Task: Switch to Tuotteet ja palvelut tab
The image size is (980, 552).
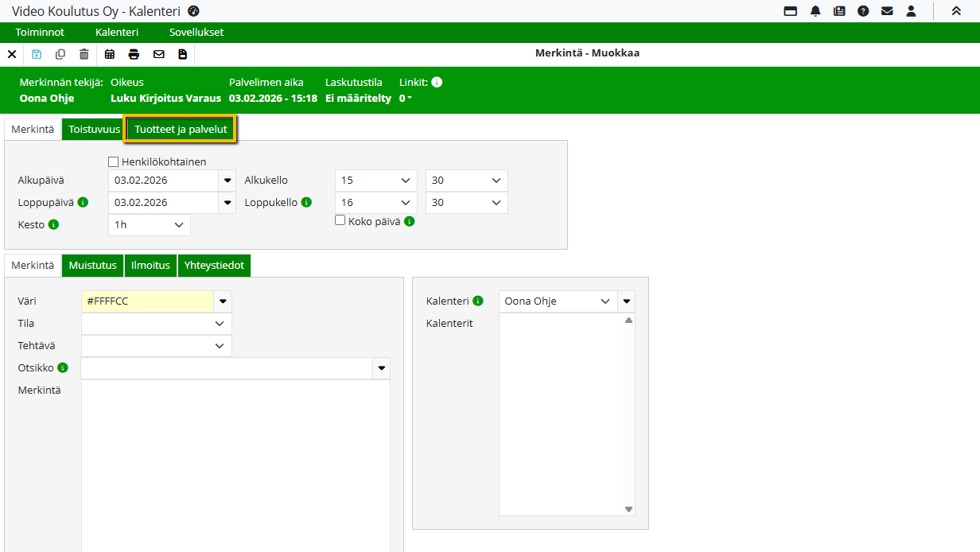Action: tap(181, 129)
